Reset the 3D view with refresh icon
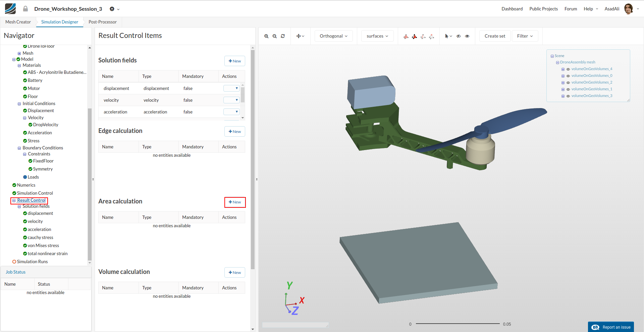This screenshot has height=332, width=644. (x=283, y=36)
